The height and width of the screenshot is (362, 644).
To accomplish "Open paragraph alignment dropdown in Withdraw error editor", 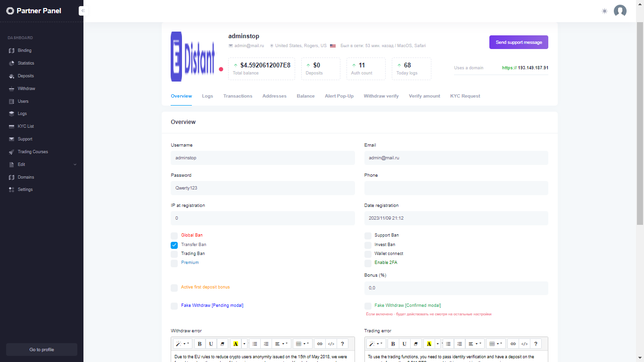I will point(281,344).
